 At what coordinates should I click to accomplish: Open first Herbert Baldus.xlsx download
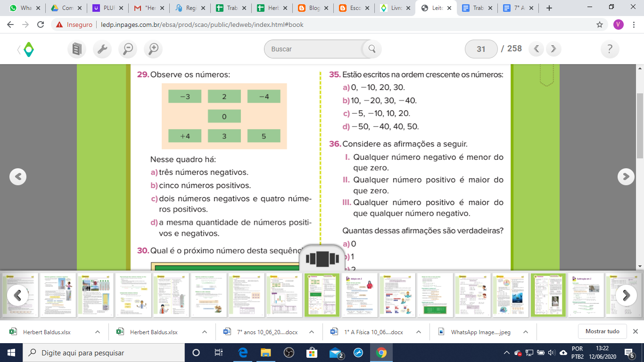(x=47, y=332)
